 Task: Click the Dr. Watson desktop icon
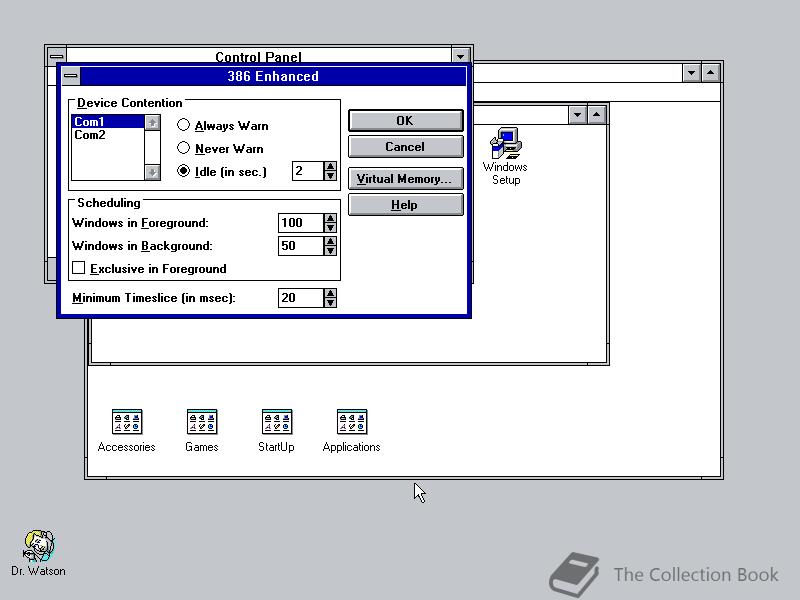(x=38, y=553)
